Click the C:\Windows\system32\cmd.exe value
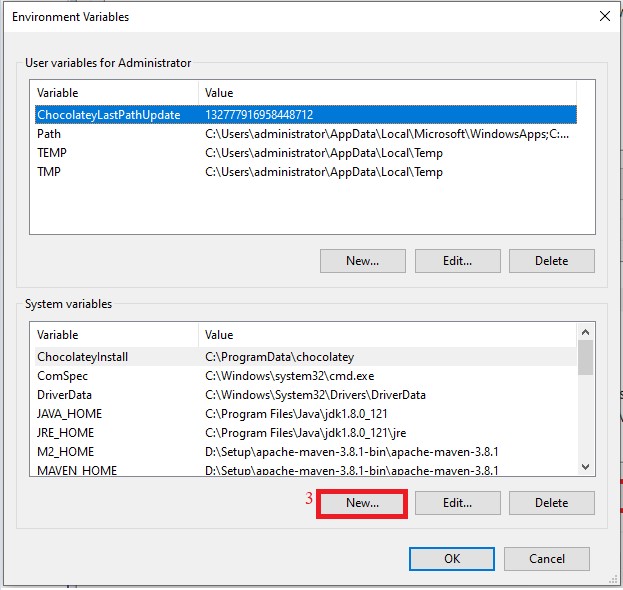The height and width of the screenshot is (590, 623). [290, 376]
